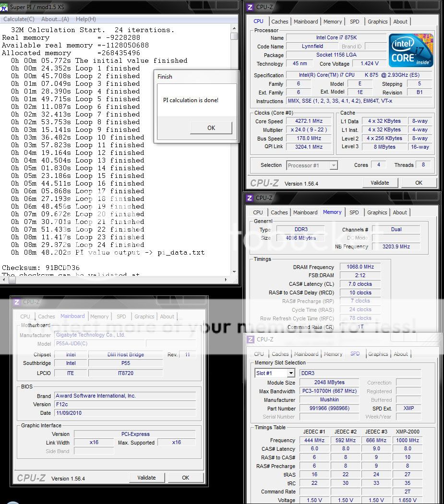The image size is (444, 504).
Task: Click the Intel Core i7 logo
Action: [411, 50]
